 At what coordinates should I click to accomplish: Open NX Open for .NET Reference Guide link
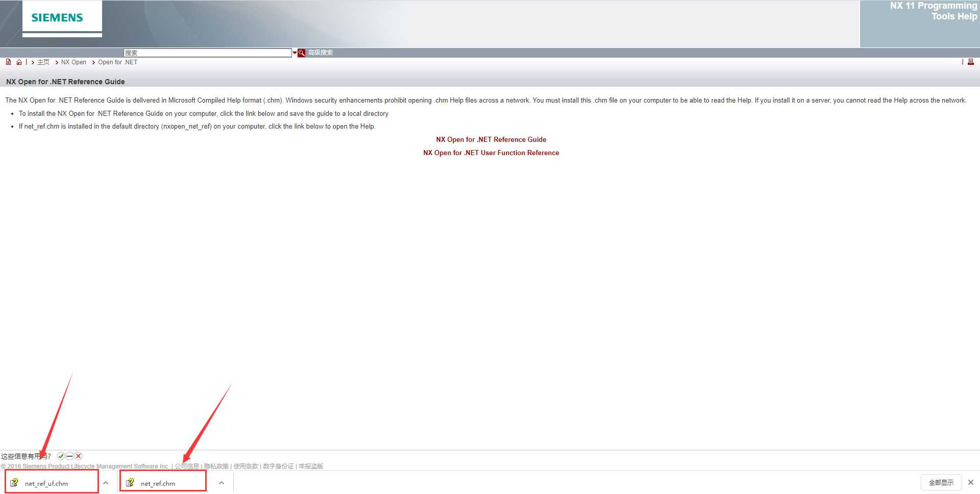(x=491, y=139)
